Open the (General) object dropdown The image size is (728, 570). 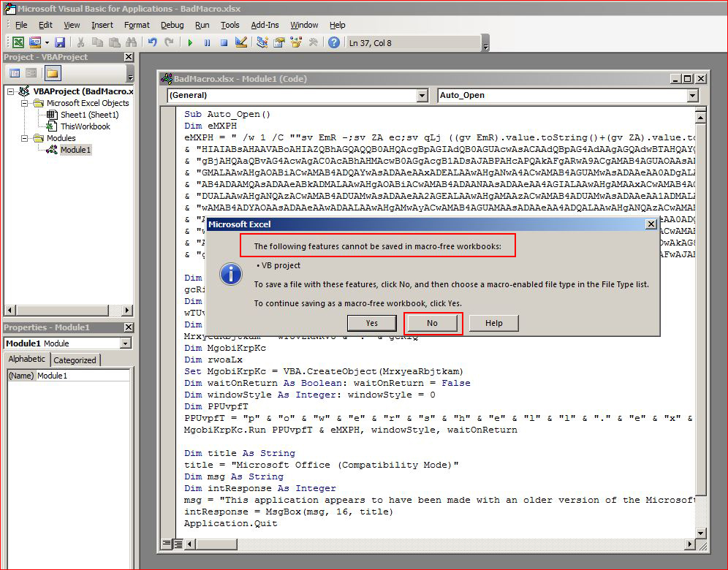(x=422, y=96)
